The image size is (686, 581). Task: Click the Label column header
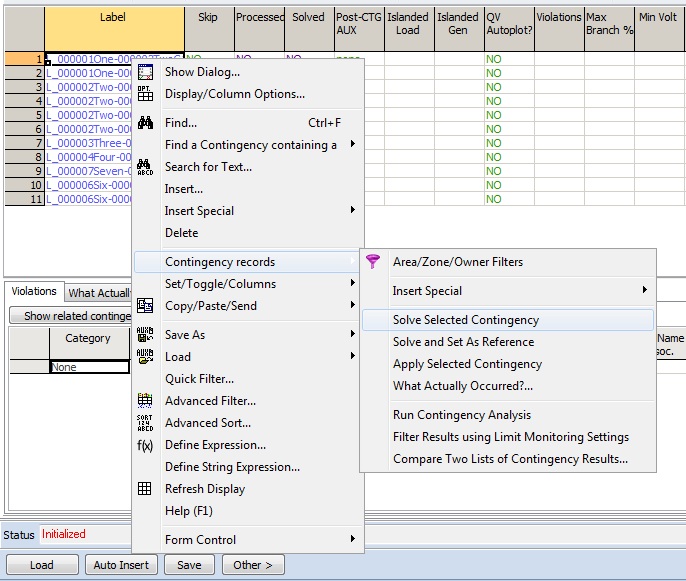point(114,18)
